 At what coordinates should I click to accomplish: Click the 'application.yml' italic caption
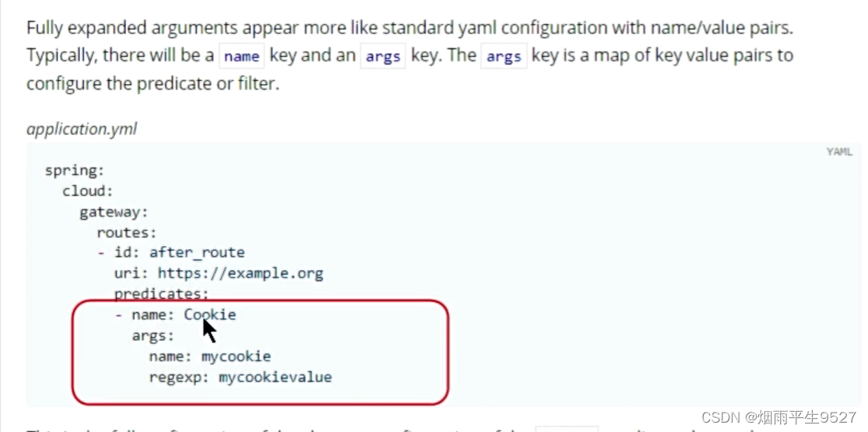tap(82, 128)
